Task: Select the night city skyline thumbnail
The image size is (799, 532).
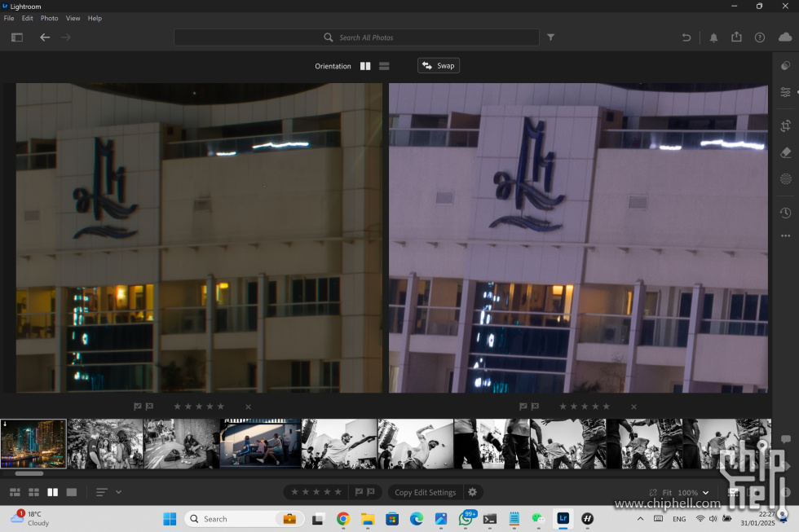Action: tap(33, 444)
